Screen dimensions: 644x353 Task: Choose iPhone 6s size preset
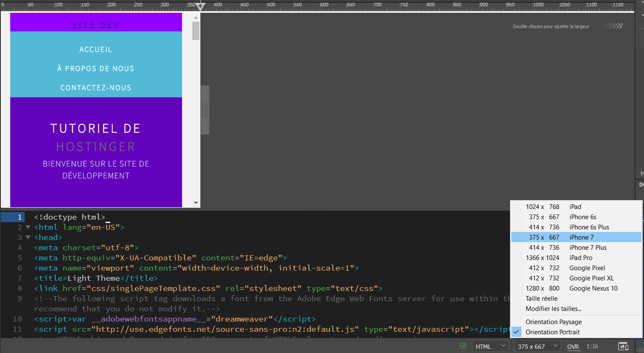coord(576,217)
